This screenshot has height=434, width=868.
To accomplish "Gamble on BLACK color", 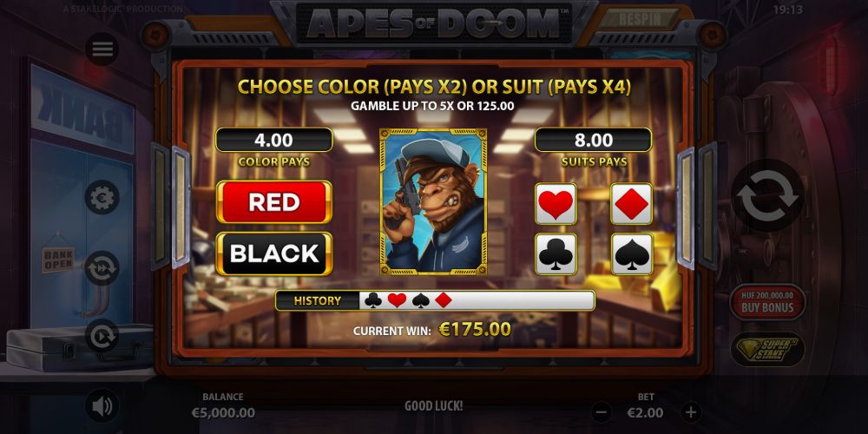I will click(x=274, y=253).
